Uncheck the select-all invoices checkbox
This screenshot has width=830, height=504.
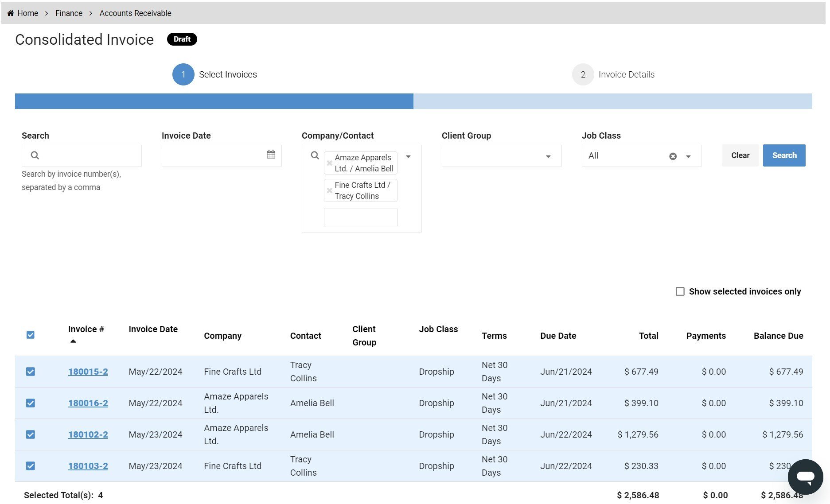(x=30, y=335)
